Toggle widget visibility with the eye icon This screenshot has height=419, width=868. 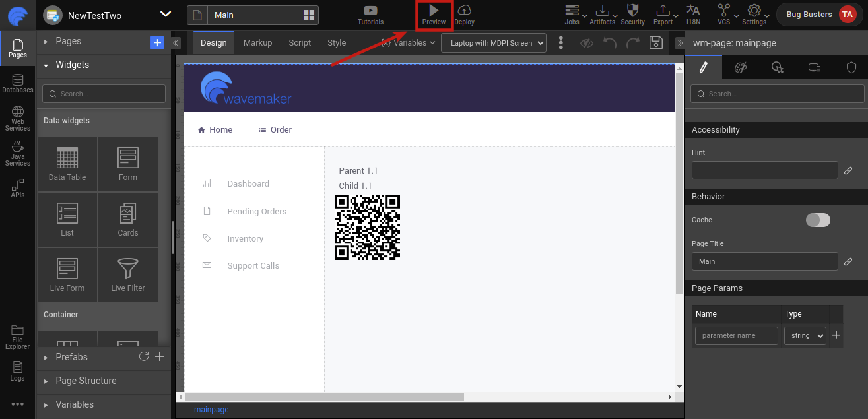[x=586, y=42]
